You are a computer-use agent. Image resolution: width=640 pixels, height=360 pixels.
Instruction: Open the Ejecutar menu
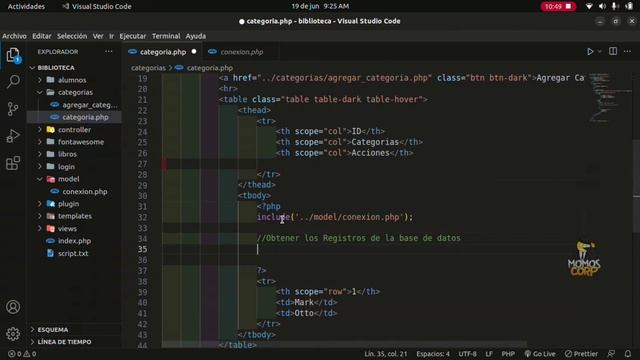tap(133, 36)
